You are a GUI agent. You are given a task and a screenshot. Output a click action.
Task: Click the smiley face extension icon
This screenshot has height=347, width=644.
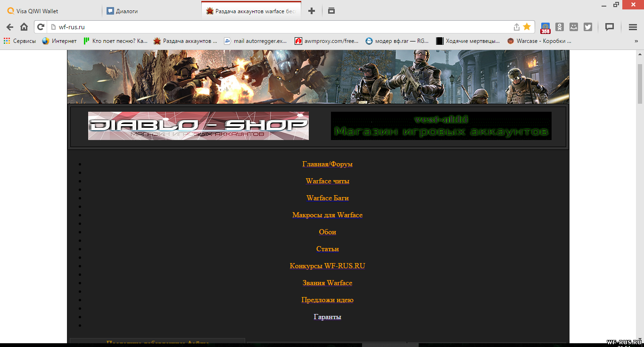574,27
